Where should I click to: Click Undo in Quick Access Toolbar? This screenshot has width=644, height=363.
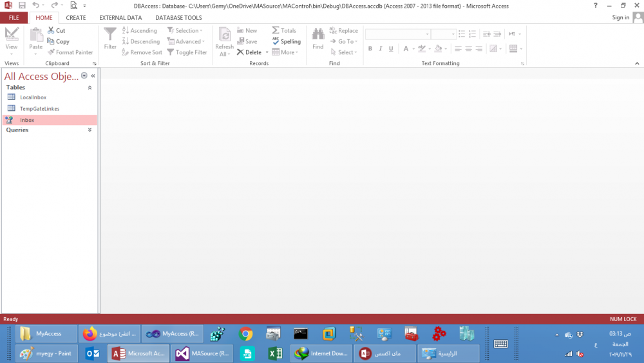(35, 5)
